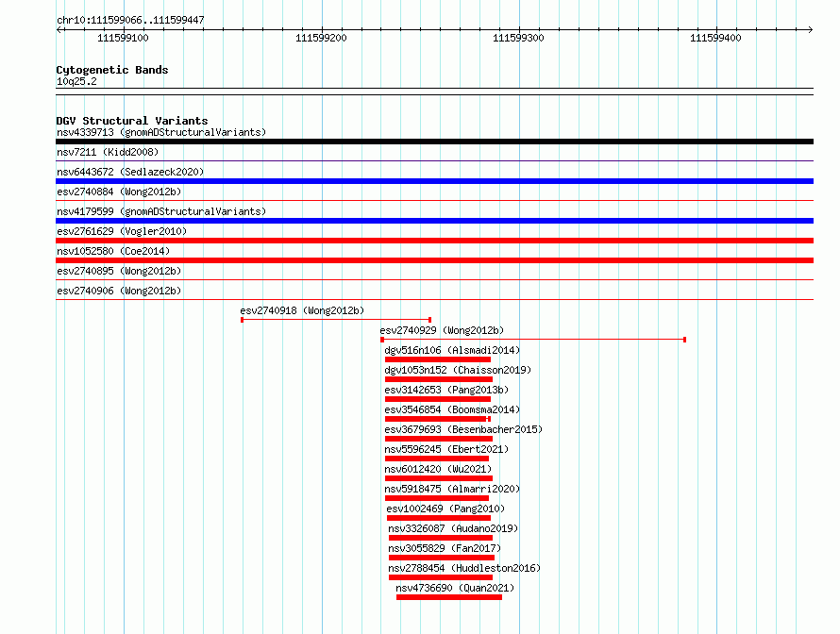Image resolution: width=840 pixels, height=634 pixels.
Task: Open esv2740918 (Wong2012b) variant label
Action: 302,310
